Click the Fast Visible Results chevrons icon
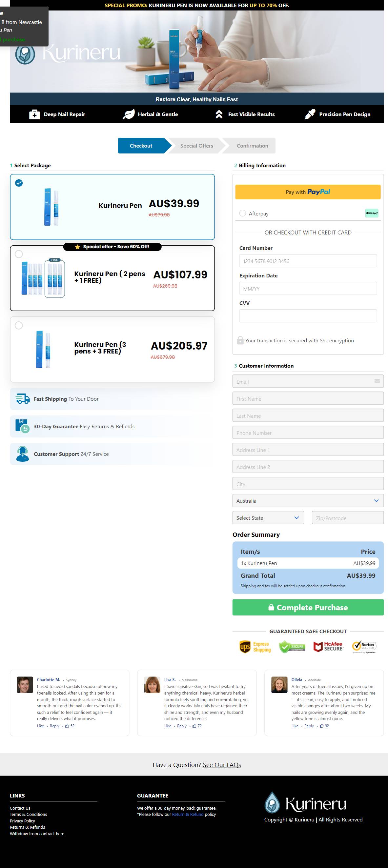This screenshot has width=388, height=868. pos(219,114)
